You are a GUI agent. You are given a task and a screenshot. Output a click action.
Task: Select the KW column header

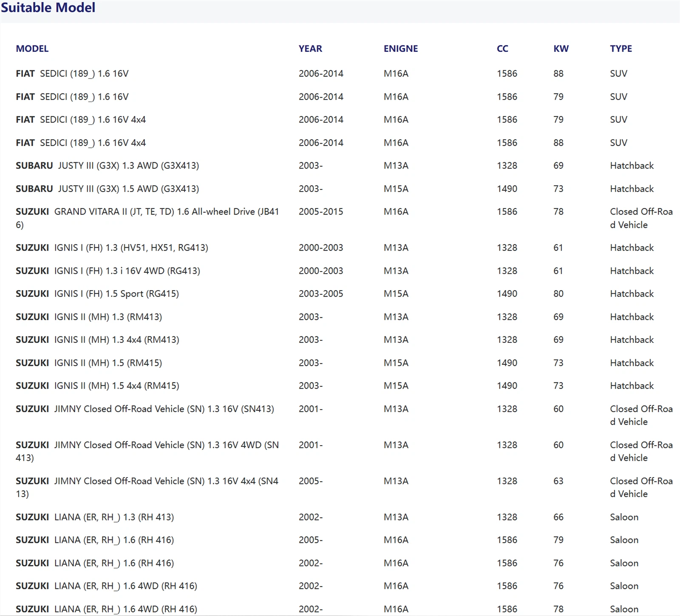(x=561, y=48)
